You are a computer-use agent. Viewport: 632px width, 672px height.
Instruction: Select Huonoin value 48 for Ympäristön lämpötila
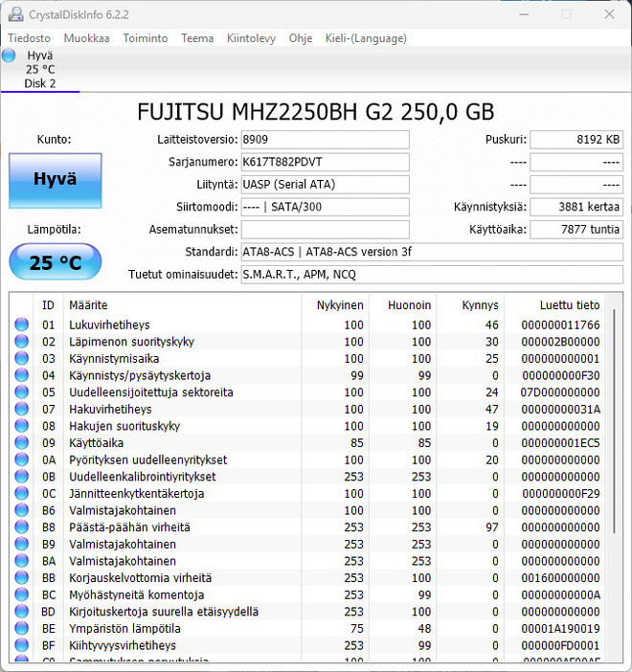(424, 628)
